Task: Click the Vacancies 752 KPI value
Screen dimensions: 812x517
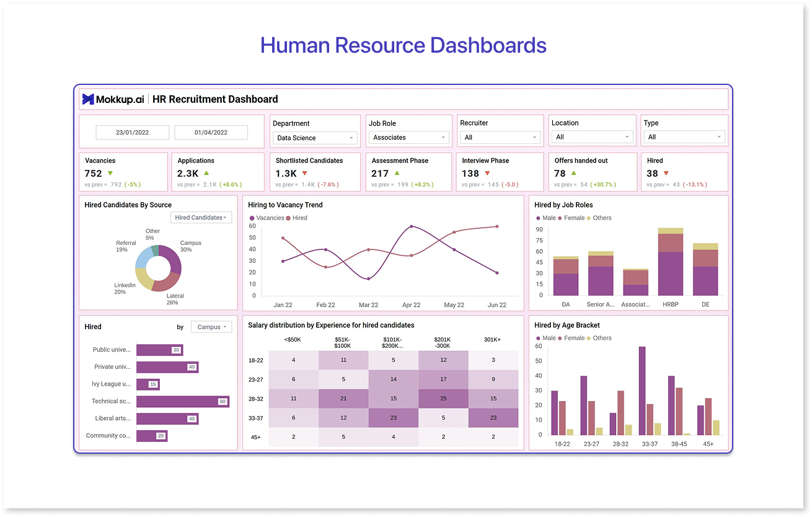Action: pos(94,174)
